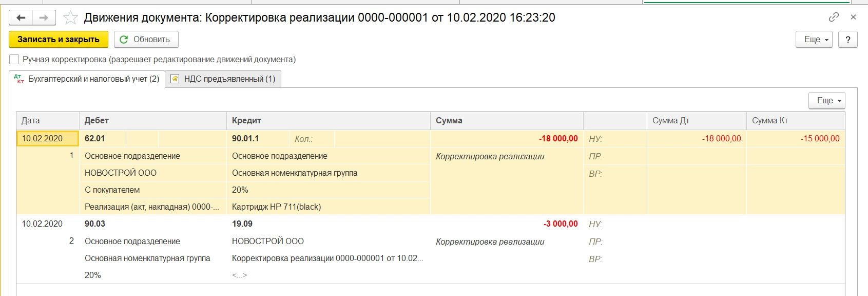Click the copy link icon
868x296 pixels.
tap(834, 17)
